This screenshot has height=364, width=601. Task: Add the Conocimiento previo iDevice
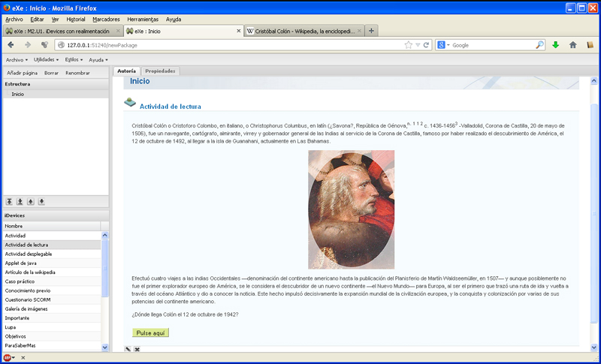coord(52,291)
